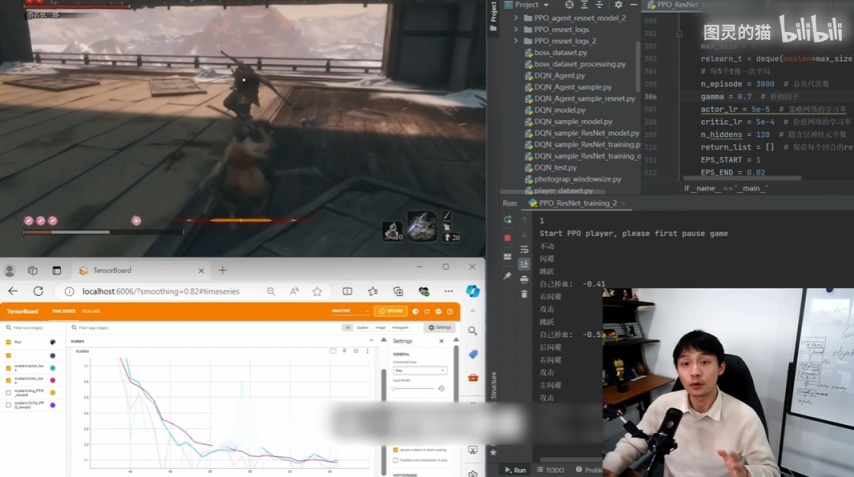
Task: Open the Horizontal Axis dropdown in Settings
Action: (418, 370)
